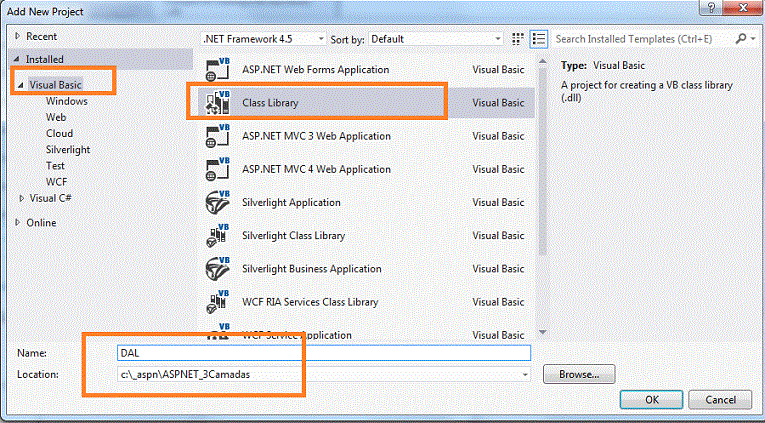The width and height of the screenshot is (765, 423).
Task: Click the WCF RIA Services Class Library icon
Action: (x=218, y=302)
